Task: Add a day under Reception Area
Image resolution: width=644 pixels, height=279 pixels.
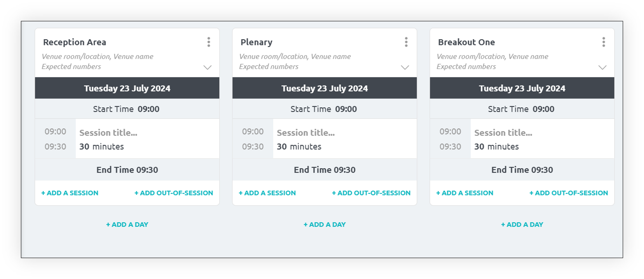Action: (127, 225)
